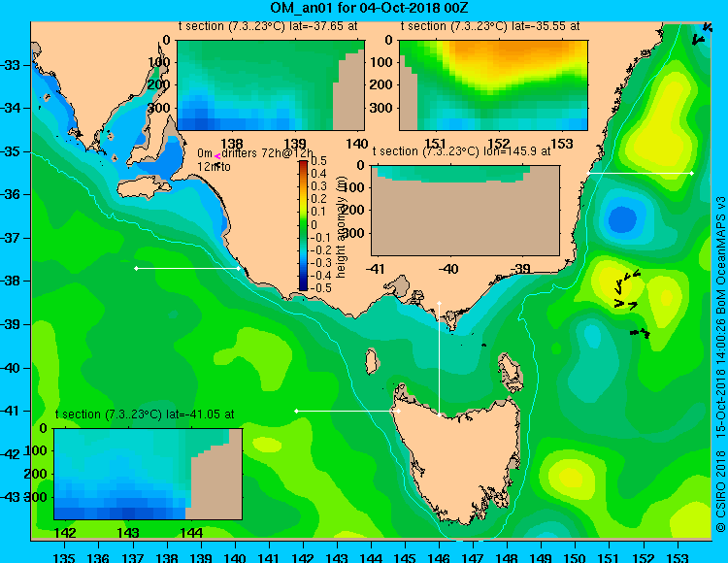Image resolution: width=728 pixels, height=563 pixels.
Task: Click the white section line west of Tasmania at -41
Action: point(347,411)
